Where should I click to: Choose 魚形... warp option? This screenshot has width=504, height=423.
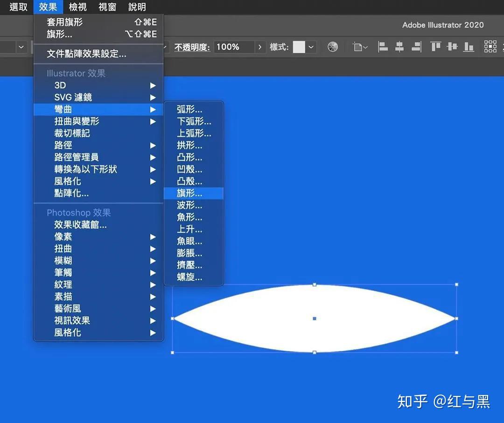(x=194, y=217)
